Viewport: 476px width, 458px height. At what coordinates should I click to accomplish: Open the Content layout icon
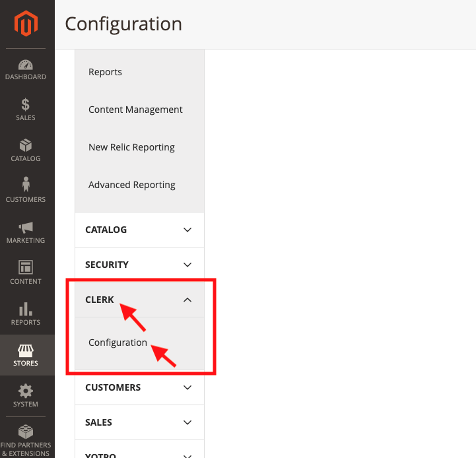click(26, 268)
